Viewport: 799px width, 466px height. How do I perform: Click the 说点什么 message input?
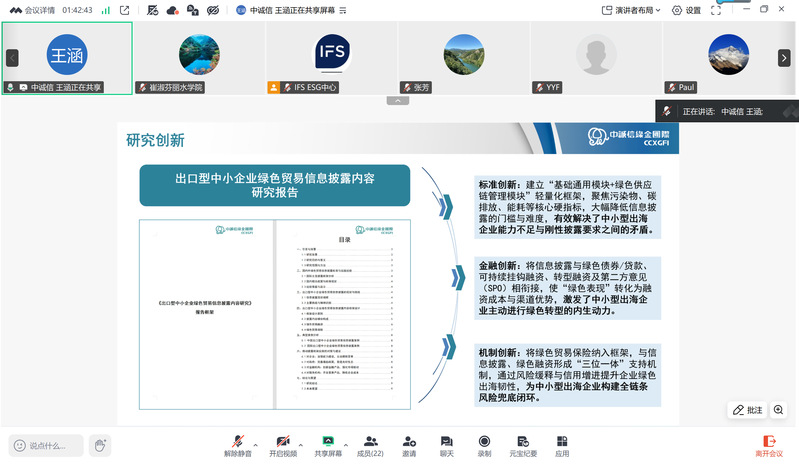[46, 446]
